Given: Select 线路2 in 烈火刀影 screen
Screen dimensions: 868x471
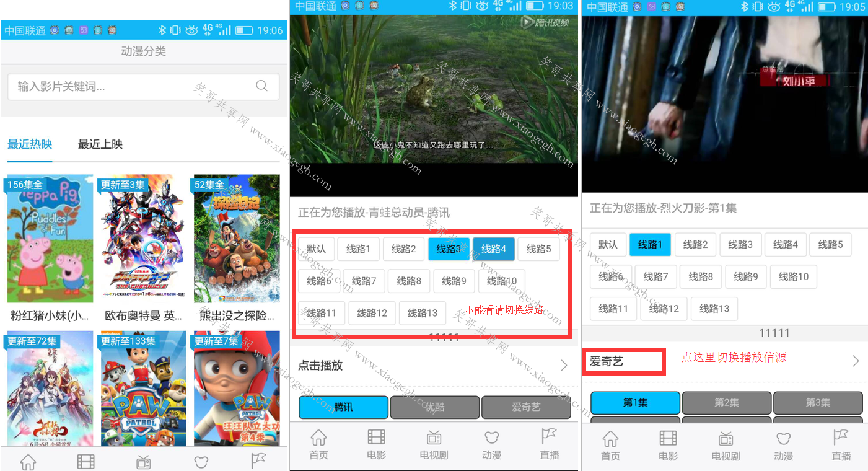Looking at the screenshot, I should coord(696,245).
